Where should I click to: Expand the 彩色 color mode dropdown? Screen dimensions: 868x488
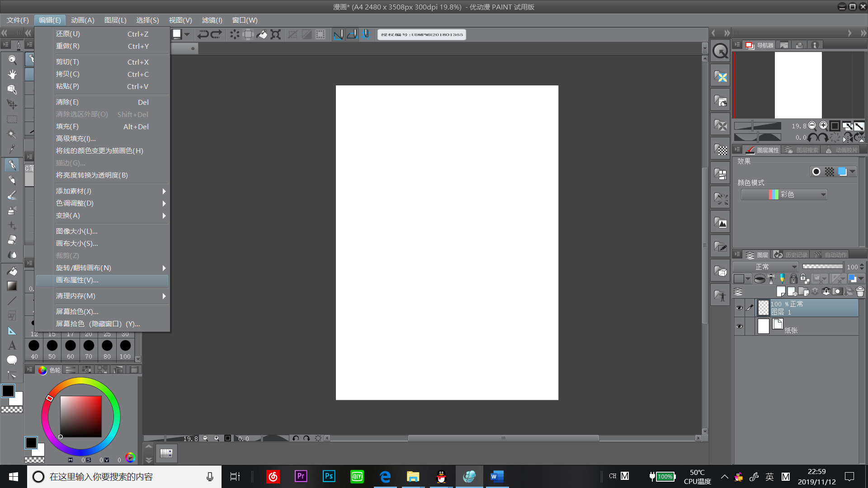784,195
